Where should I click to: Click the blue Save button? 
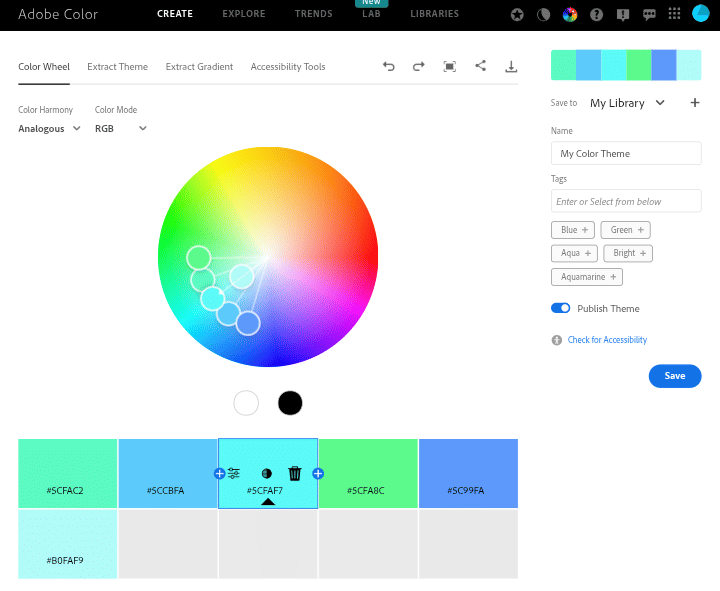point(675,376)
